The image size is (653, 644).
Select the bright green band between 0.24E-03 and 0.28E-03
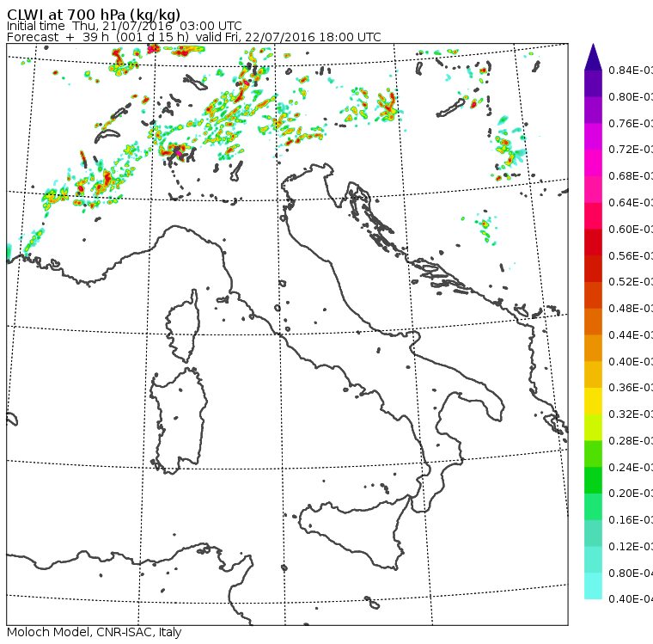pyautogui.click(x=593, y=454)
